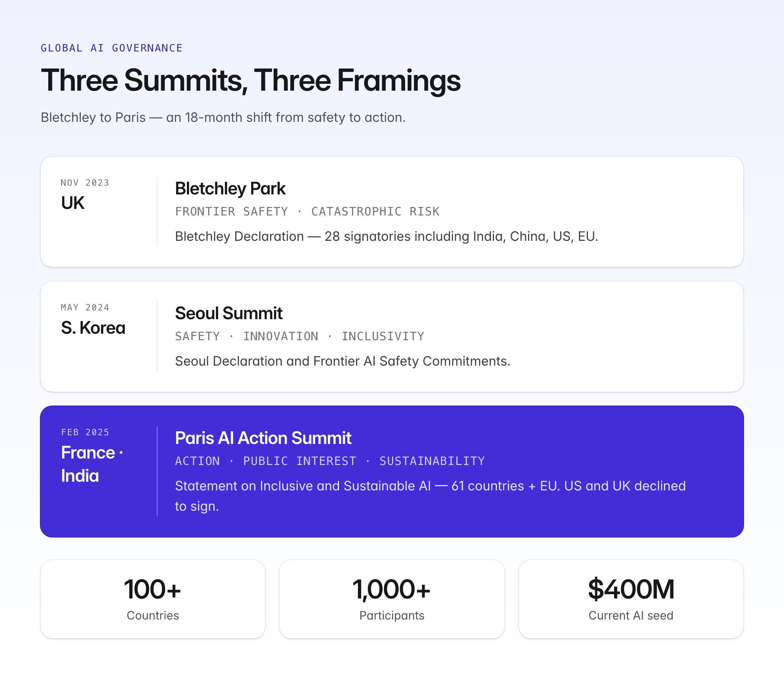This screenshot has height=679, width=784.
Task: Click the "100+" statistic figure
Action: [152, 589]
